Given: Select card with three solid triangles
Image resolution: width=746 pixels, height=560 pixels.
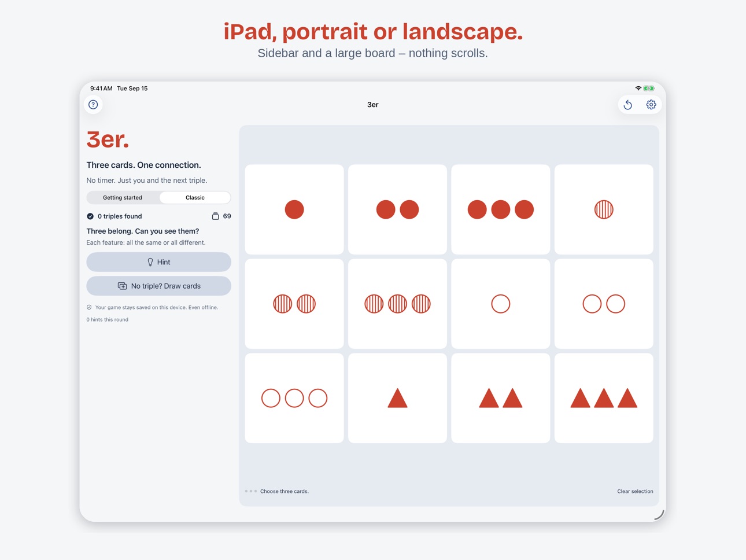Looking at the screenshot, I should coord(604,398).
